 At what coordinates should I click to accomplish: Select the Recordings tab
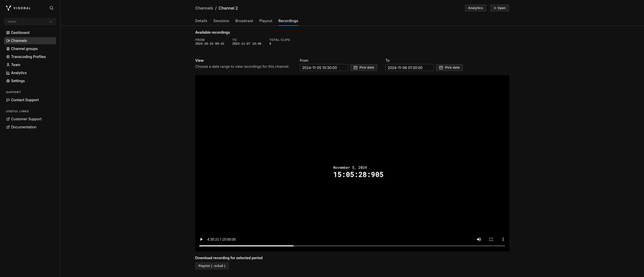288,21
